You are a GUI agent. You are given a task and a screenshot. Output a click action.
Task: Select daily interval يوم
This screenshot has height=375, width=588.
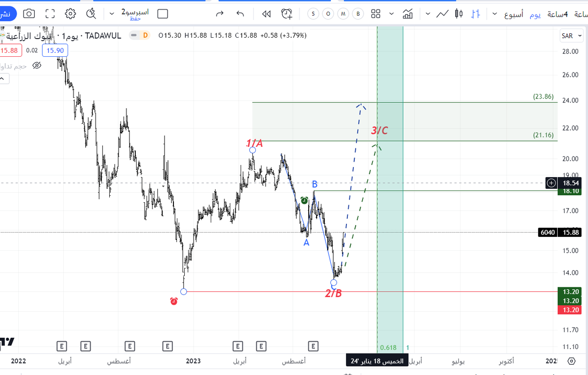tap(536, 14)
